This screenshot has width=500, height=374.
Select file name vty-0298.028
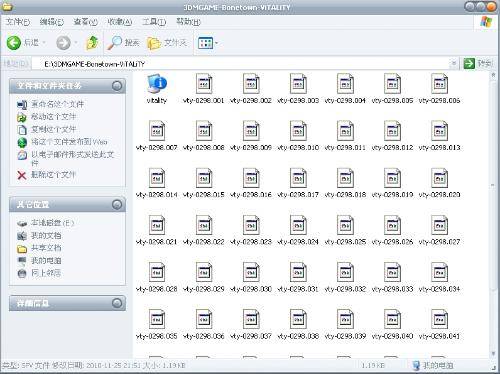[157, 289]
